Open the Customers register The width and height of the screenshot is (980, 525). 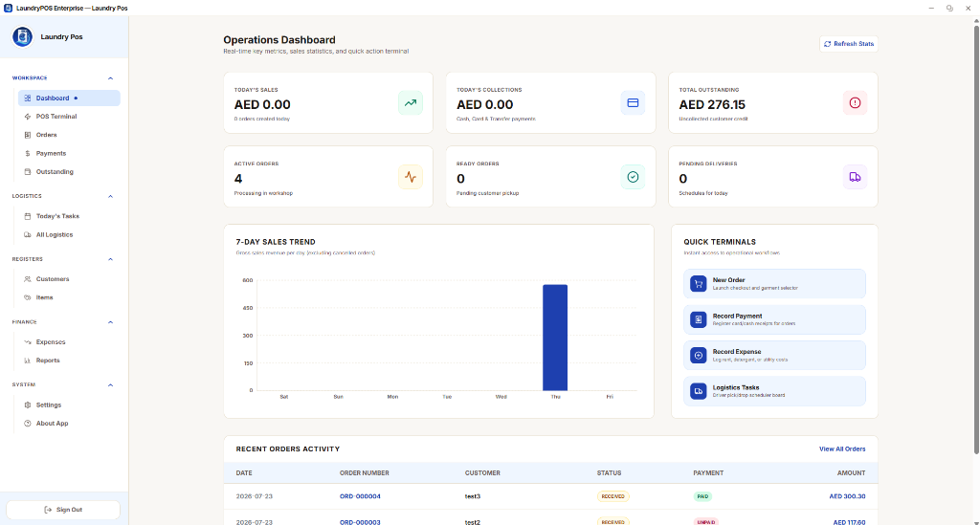click(69, 279)
